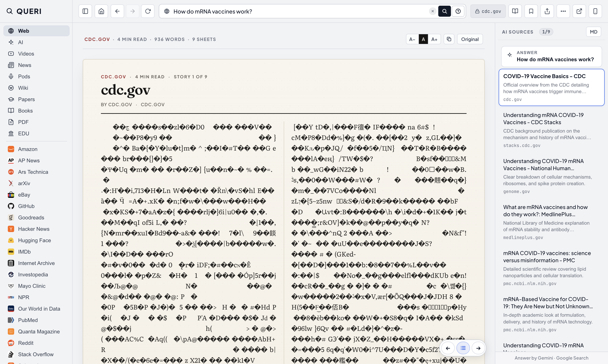Open the Answer card for mRNA question
The width and height of the screenshot is (608, 364).
(551, 56)
